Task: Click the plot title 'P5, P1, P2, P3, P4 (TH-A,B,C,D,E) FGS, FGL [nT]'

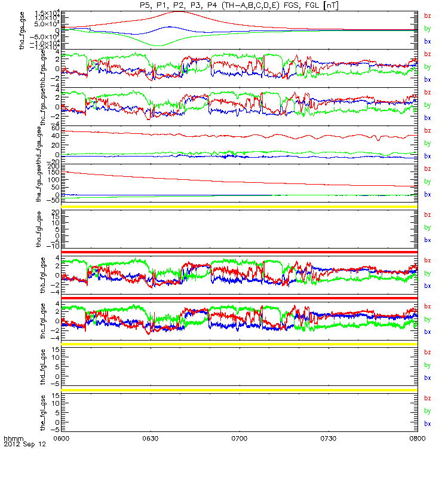Action: pyautogui.click(x=240, y=5)
